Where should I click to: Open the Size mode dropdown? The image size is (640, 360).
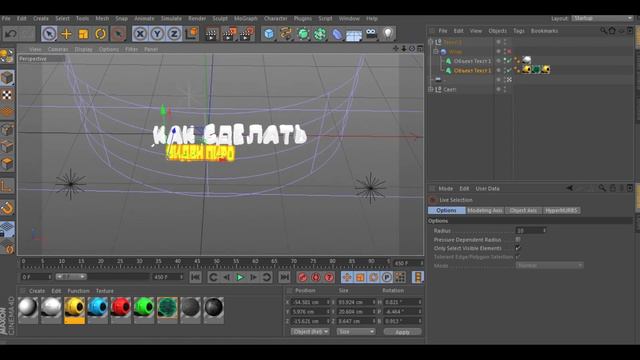coord(356,332)
